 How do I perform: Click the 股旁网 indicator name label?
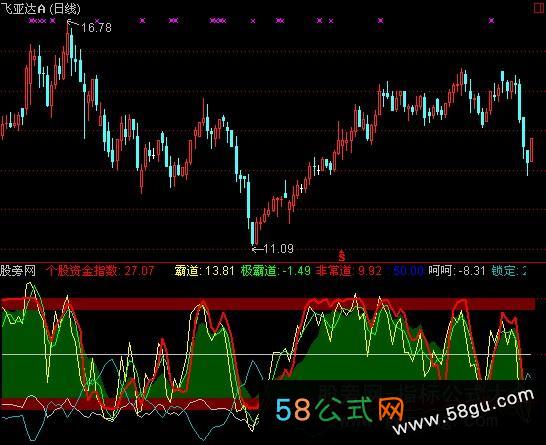(18, 271)
